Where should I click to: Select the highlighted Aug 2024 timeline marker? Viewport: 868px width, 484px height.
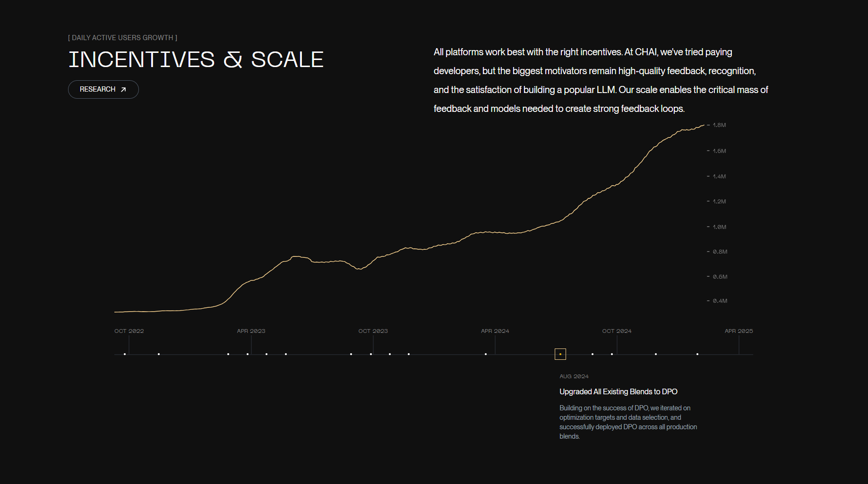(560, 354)
